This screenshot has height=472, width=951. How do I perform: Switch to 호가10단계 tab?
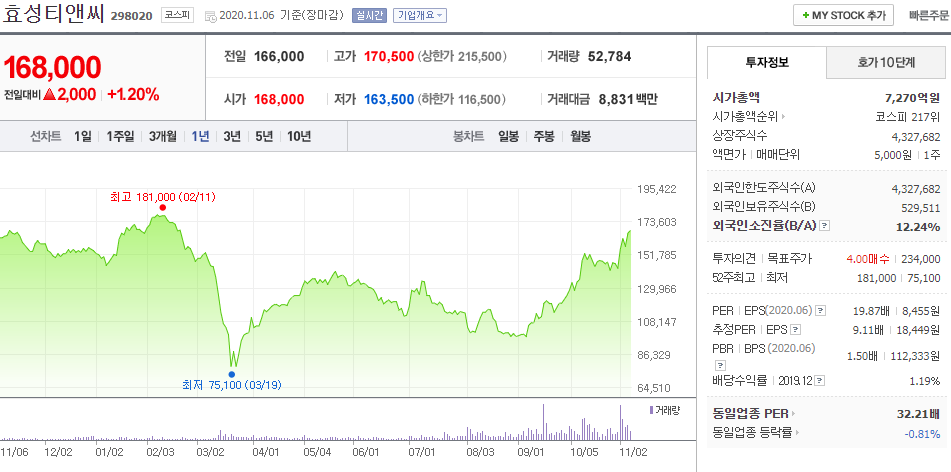tap(885, 62)
